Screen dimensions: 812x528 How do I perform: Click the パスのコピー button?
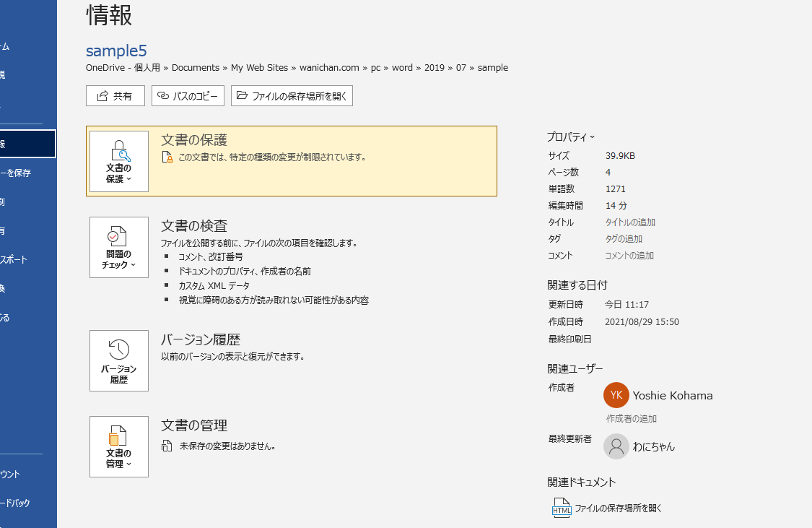188,95
